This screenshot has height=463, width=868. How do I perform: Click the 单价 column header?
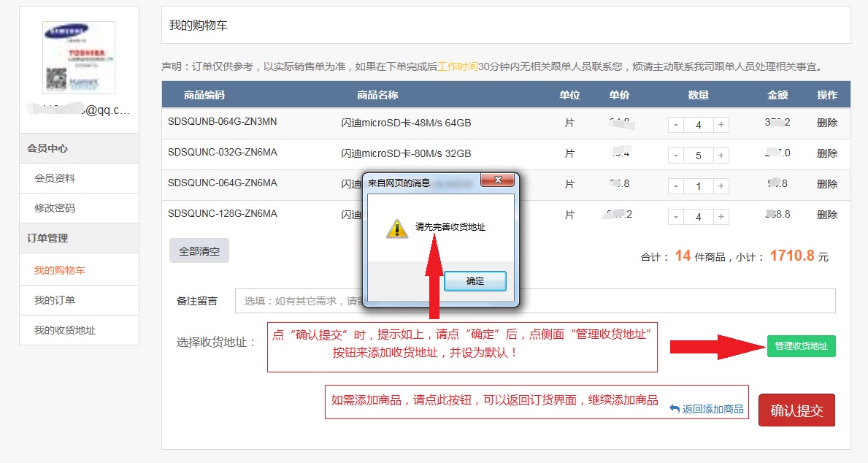619,95
